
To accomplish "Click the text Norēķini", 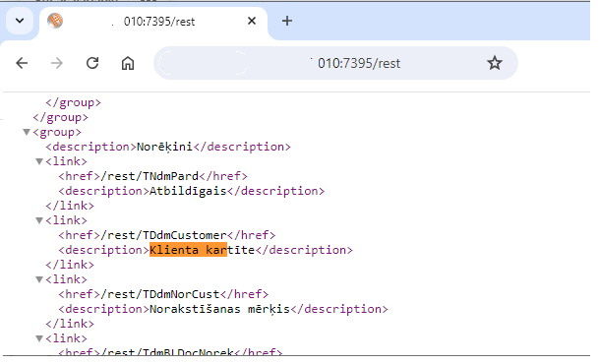I will pos(165,147).
